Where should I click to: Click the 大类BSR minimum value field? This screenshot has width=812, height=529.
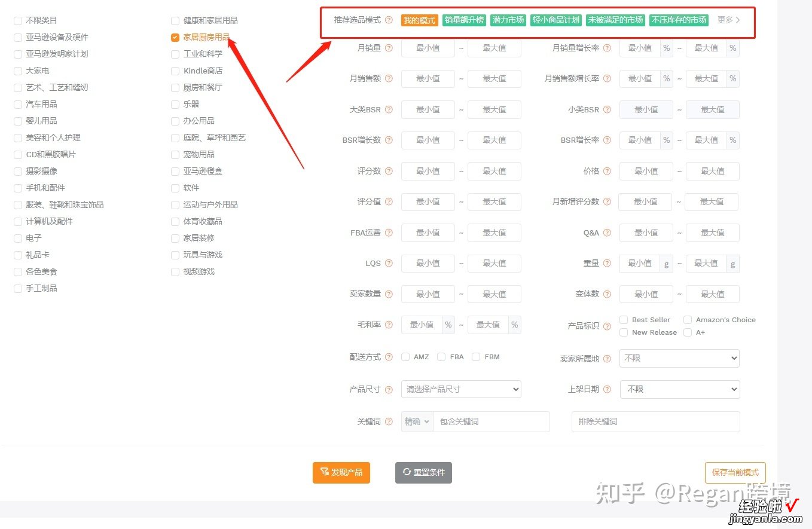(428, 109)
